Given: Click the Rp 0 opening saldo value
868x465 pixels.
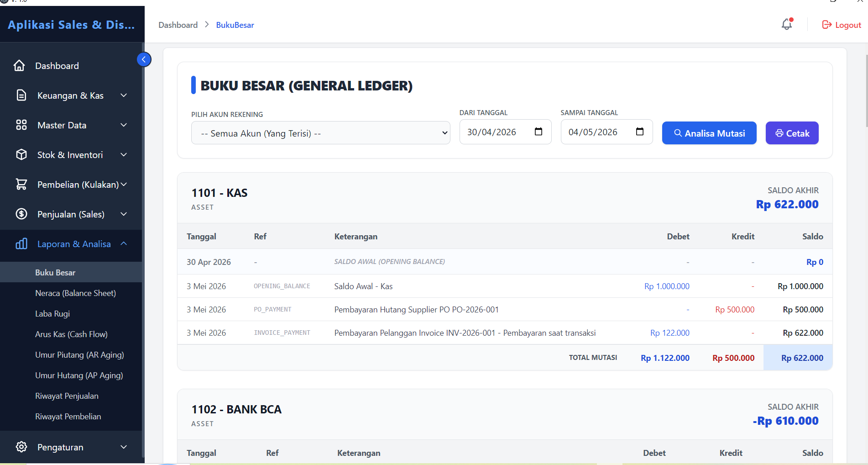Looking at the screenshot, I should pos(815,262).
